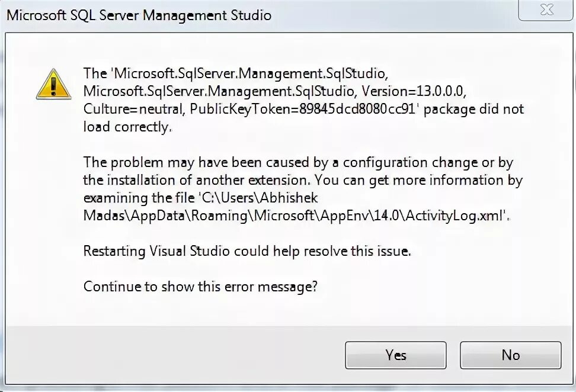This screenshot has width=576, height=392.
Task: Click the words 'load correctly.'
Action: point(127,127)
